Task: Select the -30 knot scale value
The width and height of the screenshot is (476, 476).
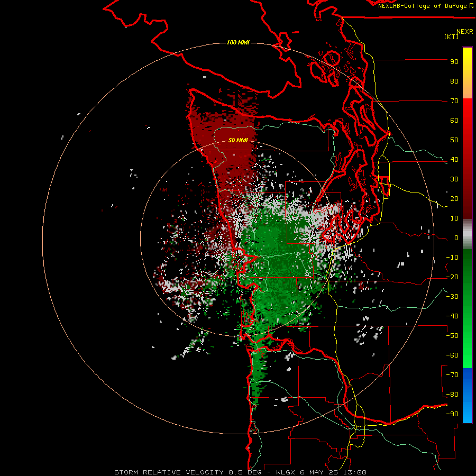Action: 452,297
